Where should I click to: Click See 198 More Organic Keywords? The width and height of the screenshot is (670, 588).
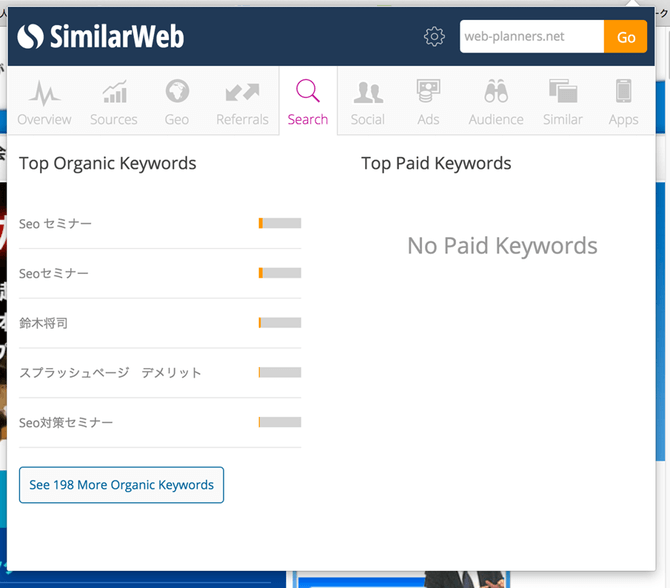[121, 485]
